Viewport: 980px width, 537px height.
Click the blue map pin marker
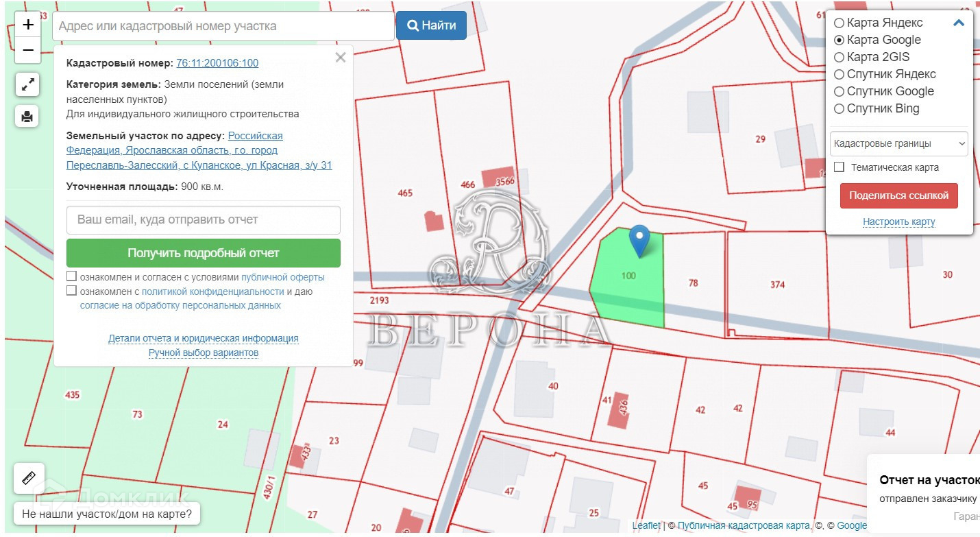(639, 239)
